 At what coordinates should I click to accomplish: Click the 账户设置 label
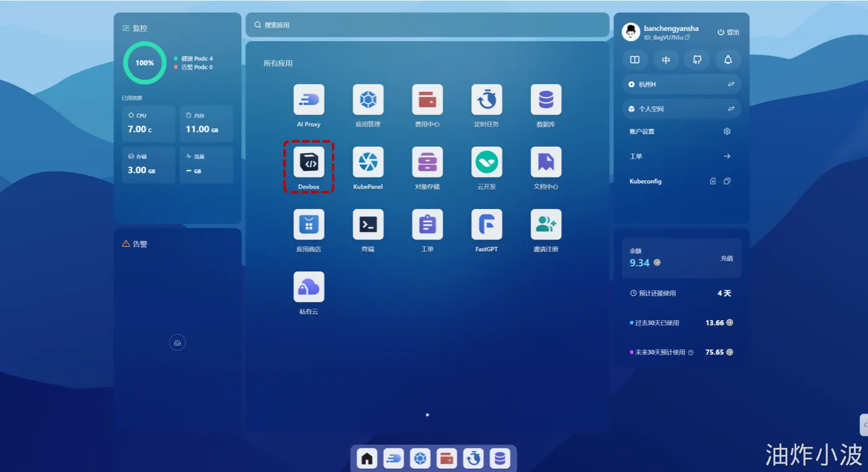pos(642,131)
